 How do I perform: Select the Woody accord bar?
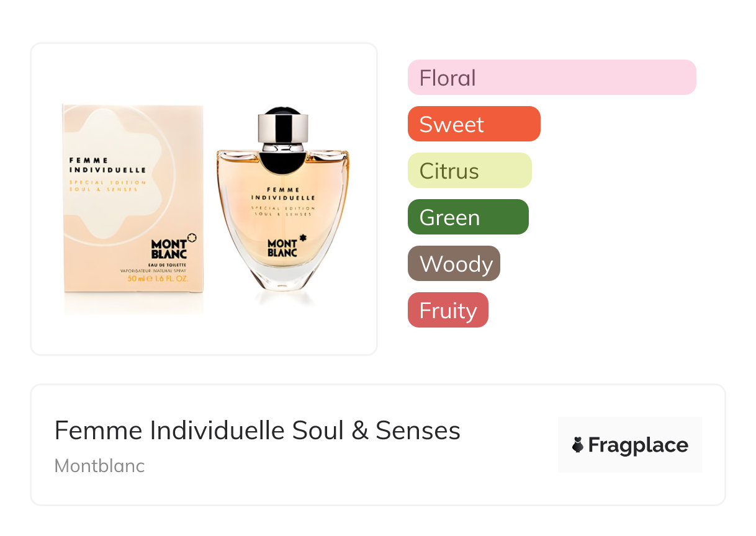[x=454, y=264]
